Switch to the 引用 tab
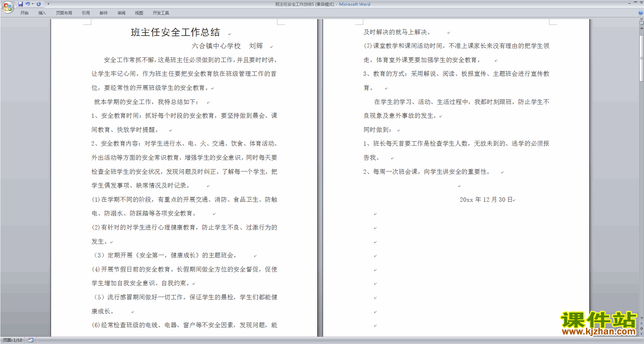644x344 pixels. click(x=86, y=13)
